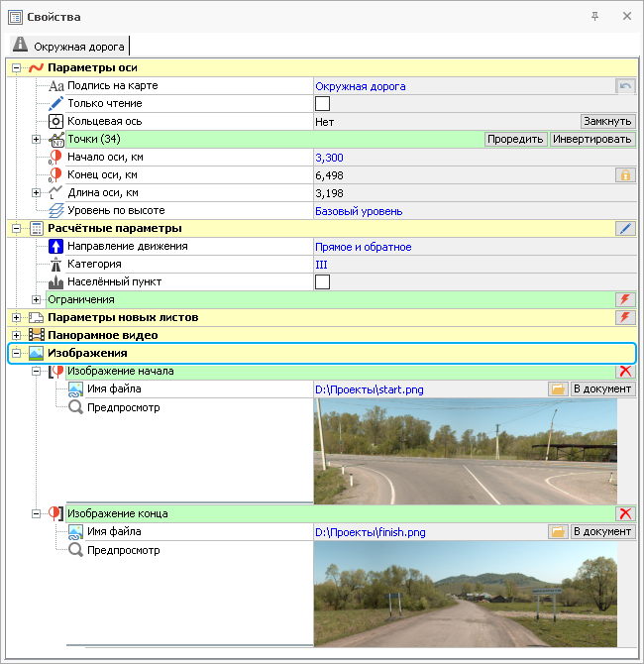Click the city icon for Населённый пункт
Viewport: 644px width, 664px height.
[x=55, y=282]
